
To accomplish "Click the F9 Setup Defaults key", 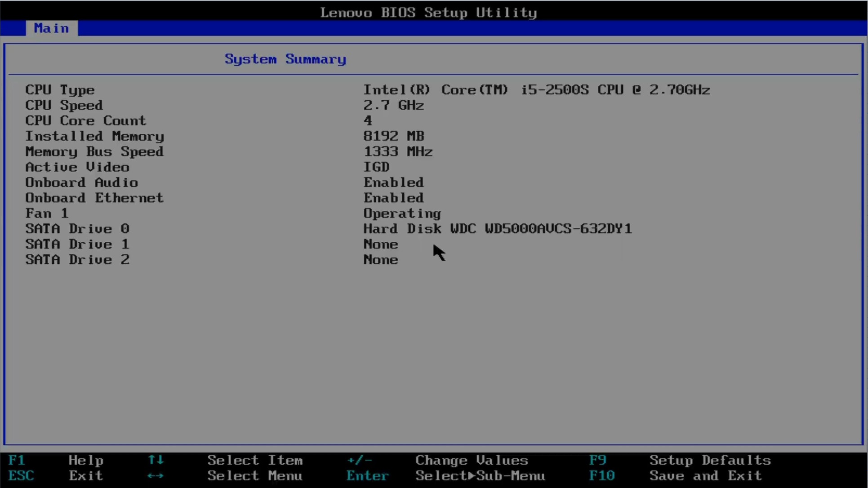I will click(597, 460).
